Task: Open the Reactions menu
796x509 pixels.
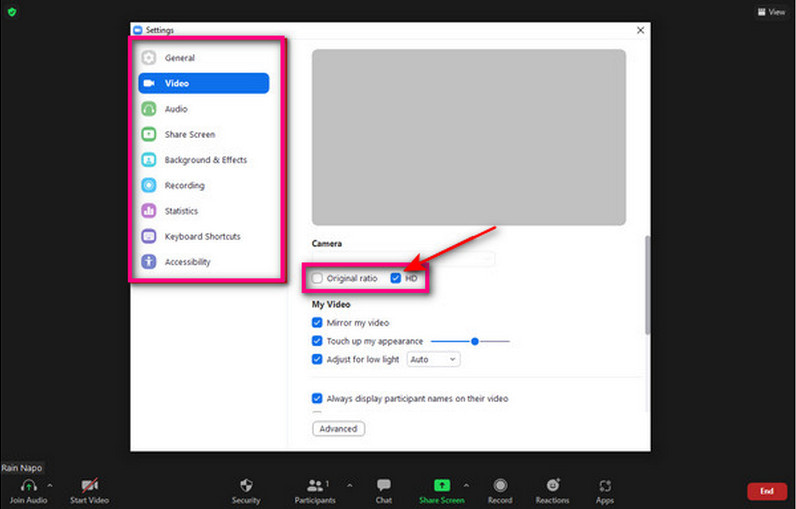Action: [x=553, y=485]
